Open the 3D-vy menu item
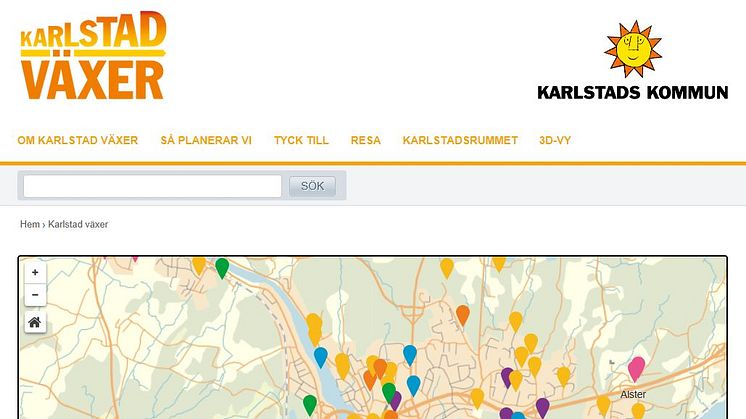746x419 pixels. click(x=555, y=140)
